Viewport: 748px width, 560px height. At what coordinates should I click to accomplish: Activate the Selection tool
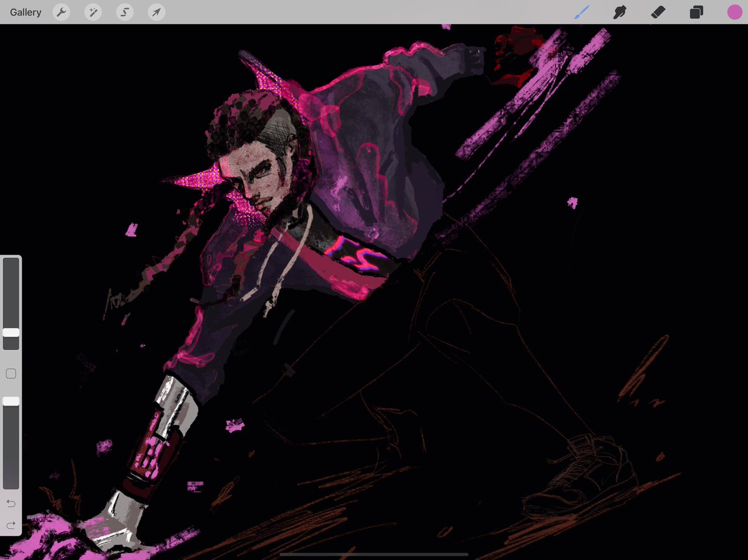[125, 12]
